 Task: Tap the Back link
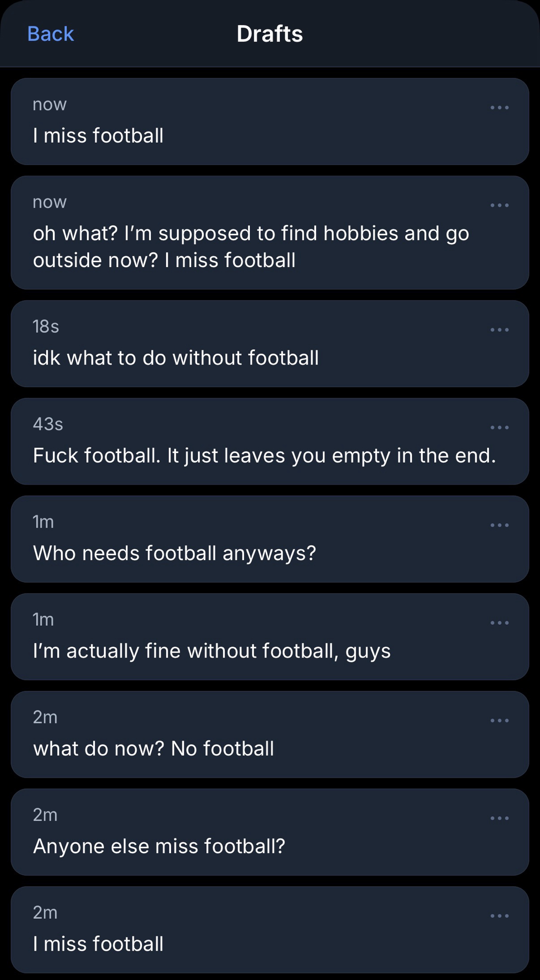(x=50, y=34)
